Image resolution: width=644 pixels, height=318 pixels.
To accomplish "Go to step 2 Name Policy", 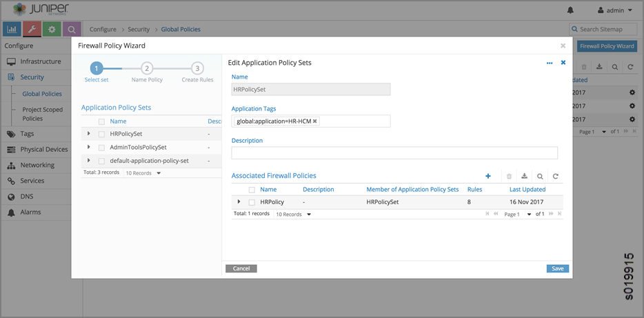I will tap(147, 68).
